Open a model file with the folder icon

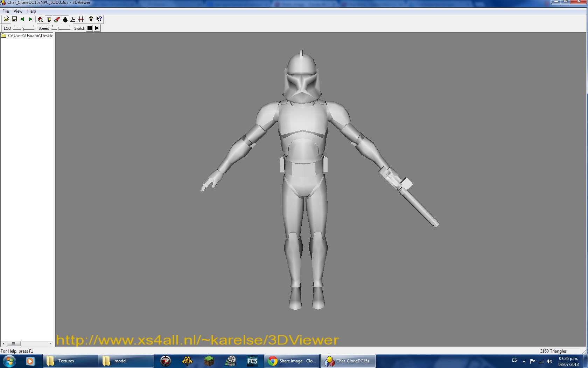tap(6, 19)
